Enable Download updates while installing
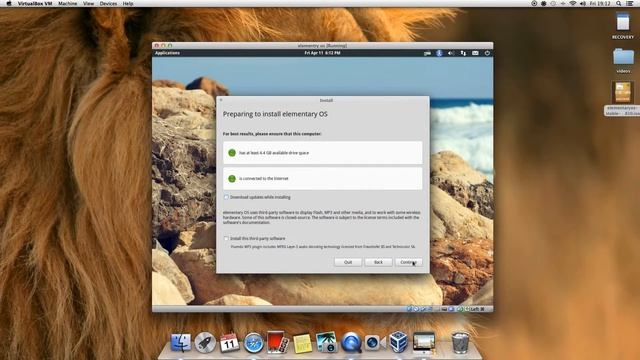The width and height of the screenshot is (640, 360). (x=226, y=197)
